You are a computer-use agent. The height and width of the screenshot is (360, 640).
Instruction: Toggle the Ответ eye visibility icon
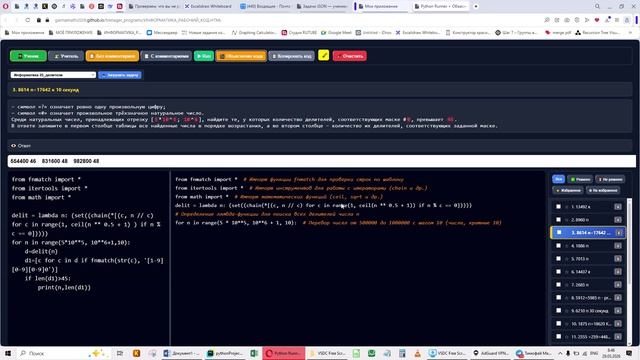[13, 146]
